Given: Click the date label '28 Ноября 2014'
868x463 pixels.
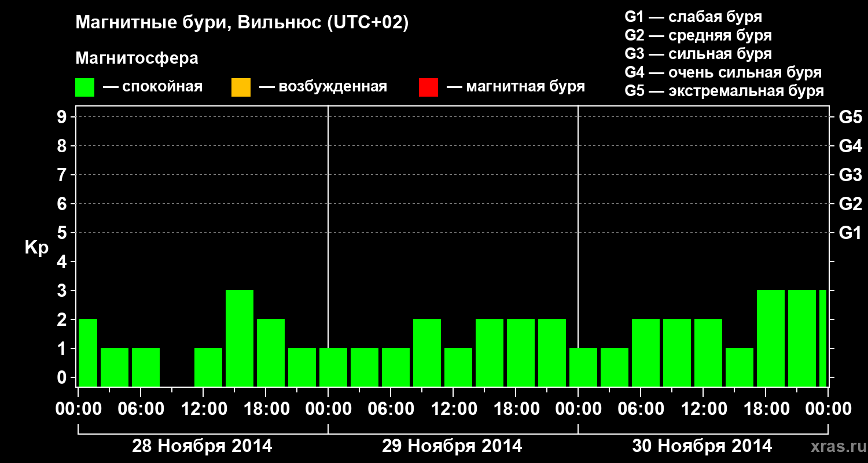Looking at the screenshot, I should click(202, 446).
